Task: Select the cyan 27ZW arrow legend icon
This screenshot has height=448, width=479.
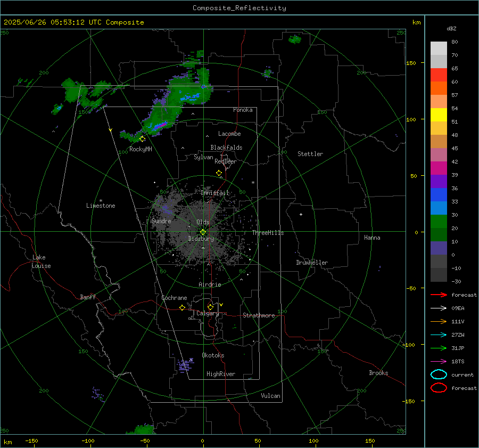Action: 439,335
